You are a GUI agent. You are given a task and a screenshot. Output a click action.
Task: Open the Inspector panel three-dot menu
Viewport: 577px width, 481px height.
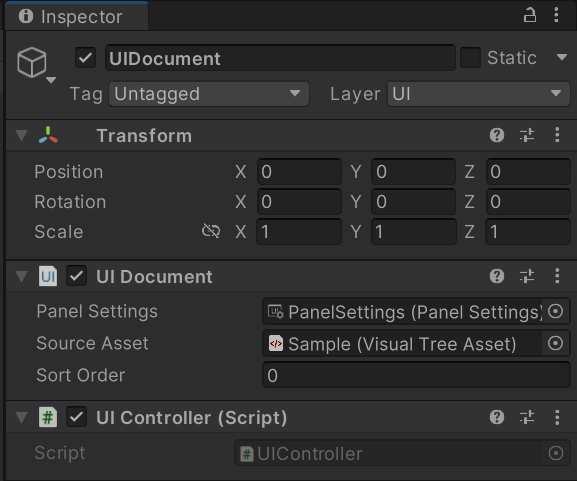coord(556,15)
